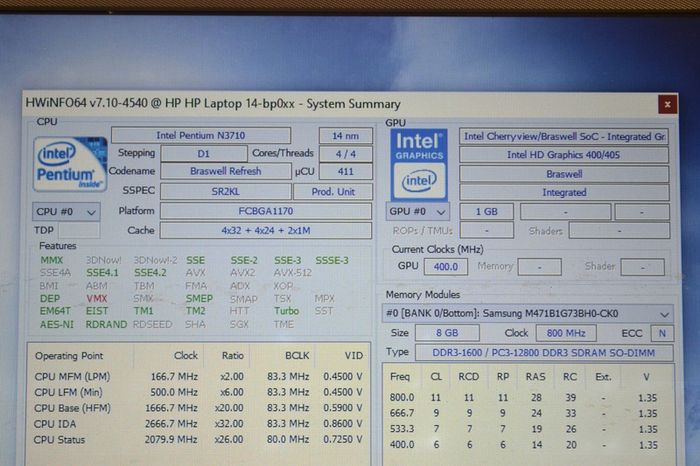Click the Intel Pentium N3710 name field
700x466 pixels.
point(201,135)
